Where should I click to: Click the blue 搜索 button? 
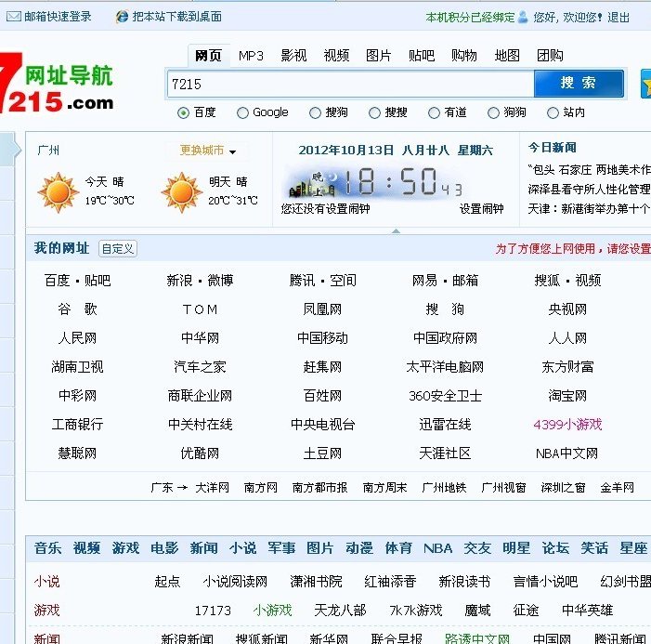pos(579,83)
